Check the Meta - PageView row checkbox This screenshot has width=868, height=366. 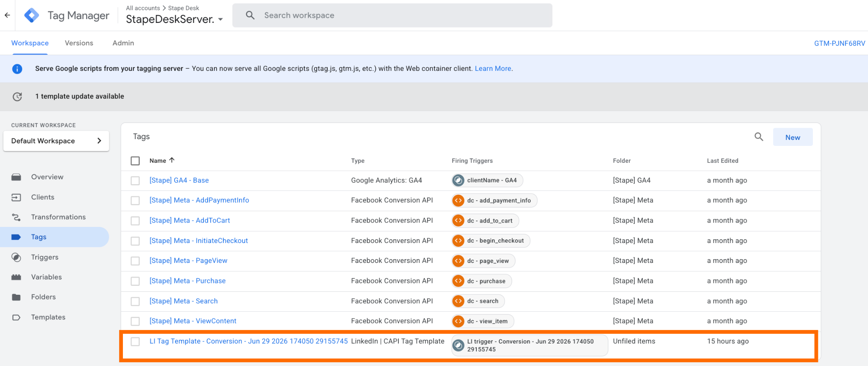point(135,261)
